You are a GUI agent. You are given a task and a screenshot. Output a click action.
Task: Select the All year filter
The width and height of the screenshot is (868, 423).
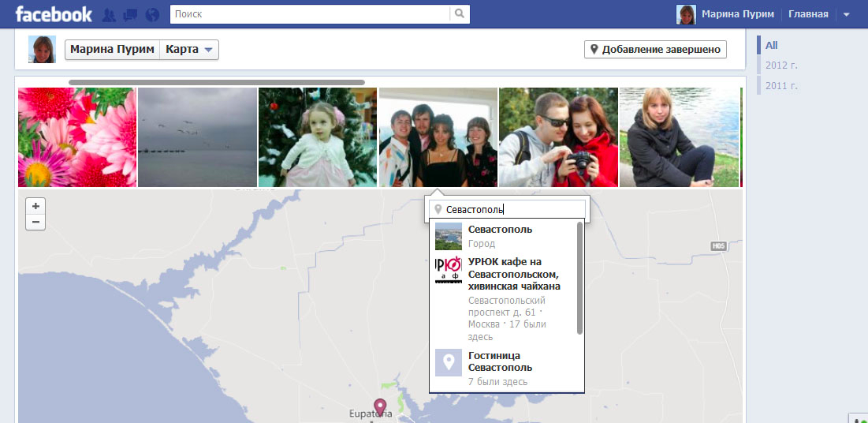tap(771, 46)
